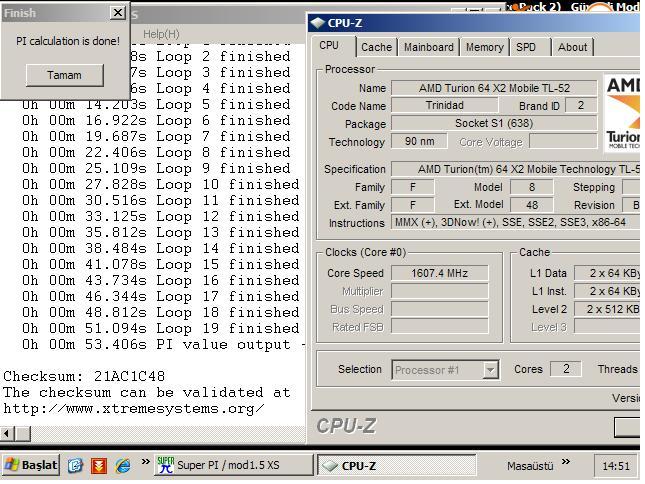Open the About tab
Image resolution: width=645 pixels, height=484 pixels.
[x=572, y=47]
